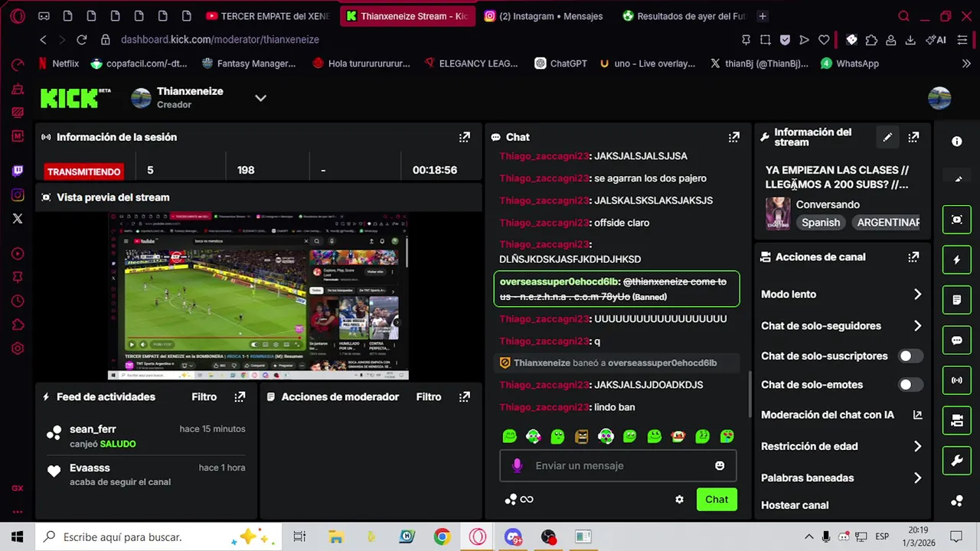Open the emoji picker in message box
Viewport: 980px width, 551px height.
point(720,465)
